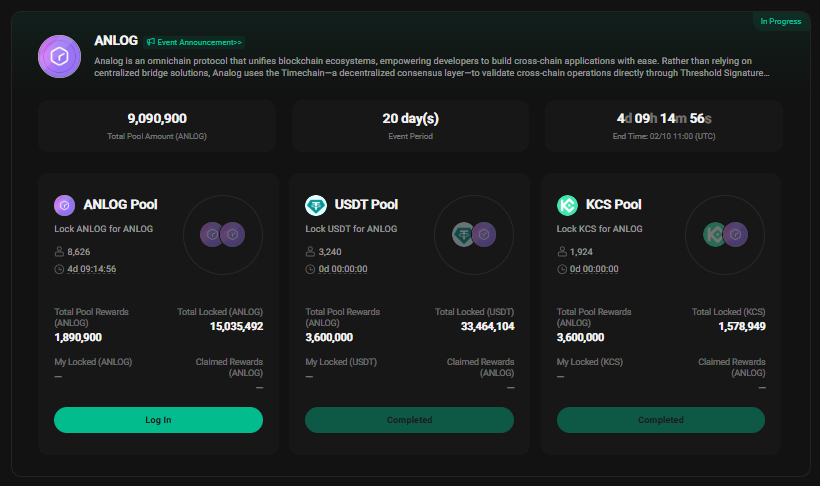Click the Completed button in KCS Pool
This screenshot has height=486, width=820.
[x=661, y=420]
